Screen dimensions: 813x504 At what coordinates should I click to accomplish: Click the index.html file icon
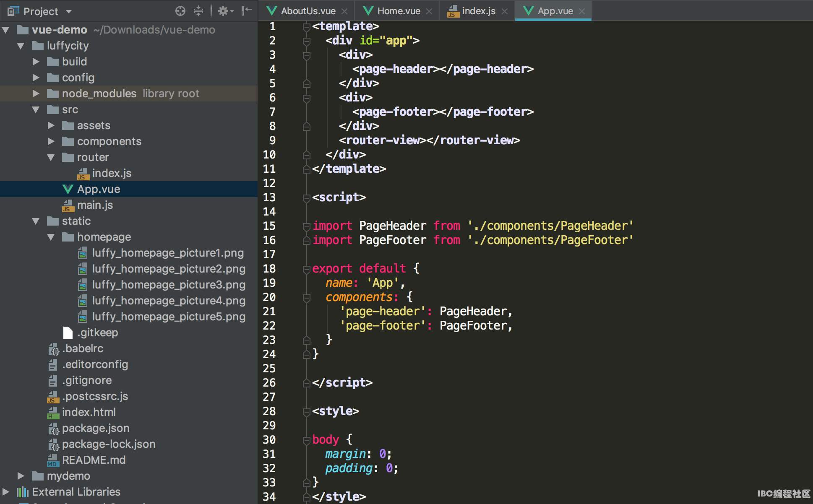coord(52,412)
